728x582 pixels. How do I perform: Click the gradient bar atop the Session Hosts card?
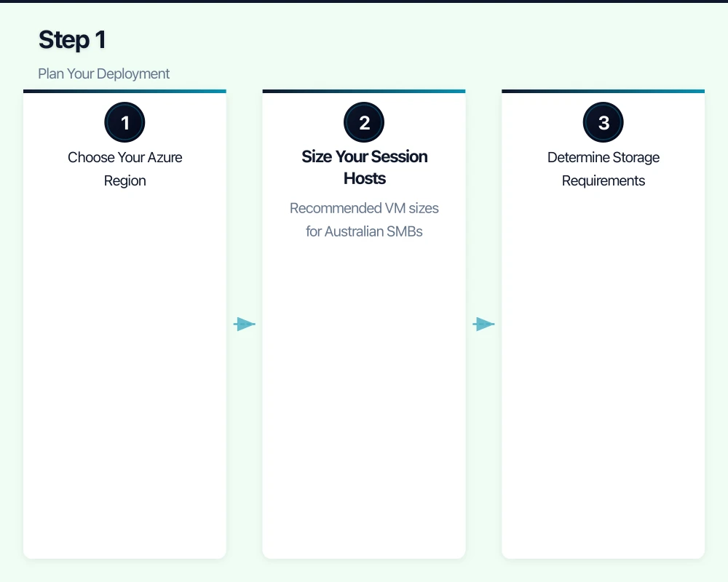click(364, 92)
